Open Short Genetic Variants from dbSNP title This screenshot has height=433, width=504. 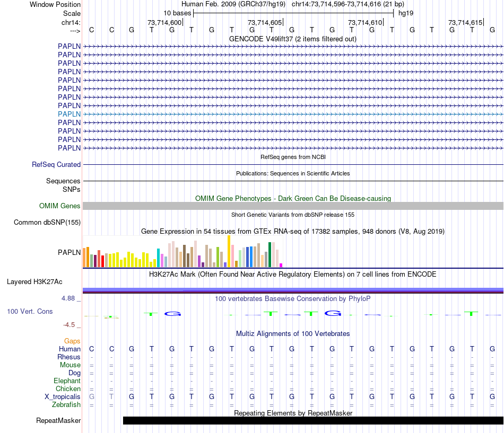point(293,215)
